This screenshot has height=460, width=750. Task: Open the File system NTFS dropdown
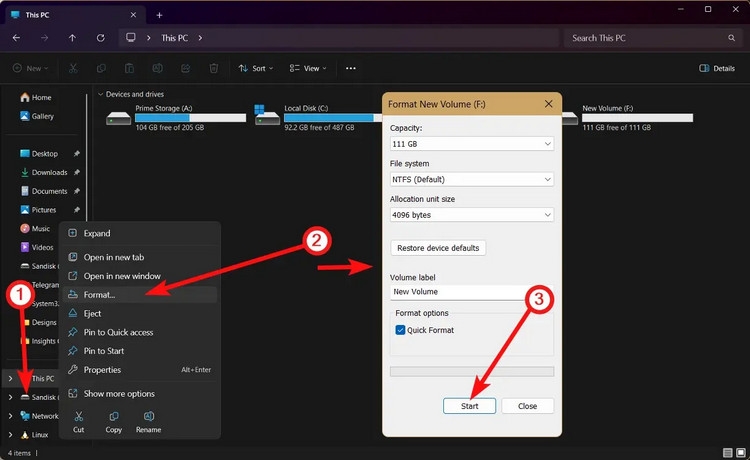pyautogui.click(x=472, y=179)
